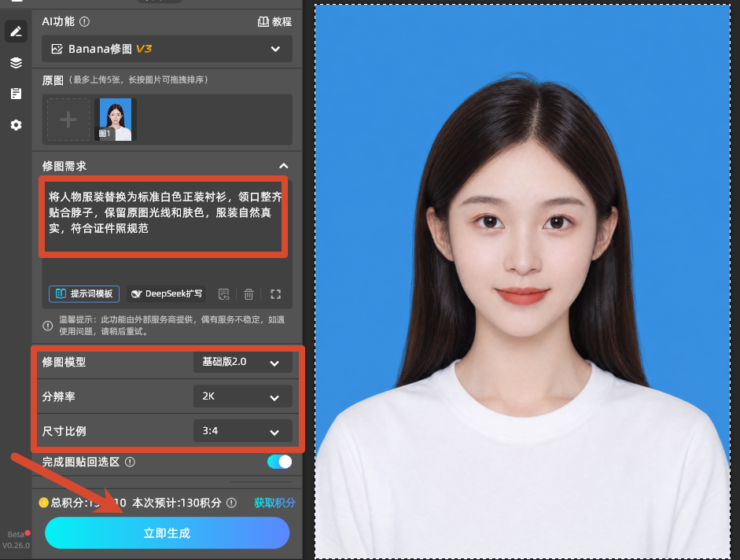This screenshot has height=560, width=740.
Task: Click the warning info icon beside 温馨提示
Action: (x=48, y=326)
